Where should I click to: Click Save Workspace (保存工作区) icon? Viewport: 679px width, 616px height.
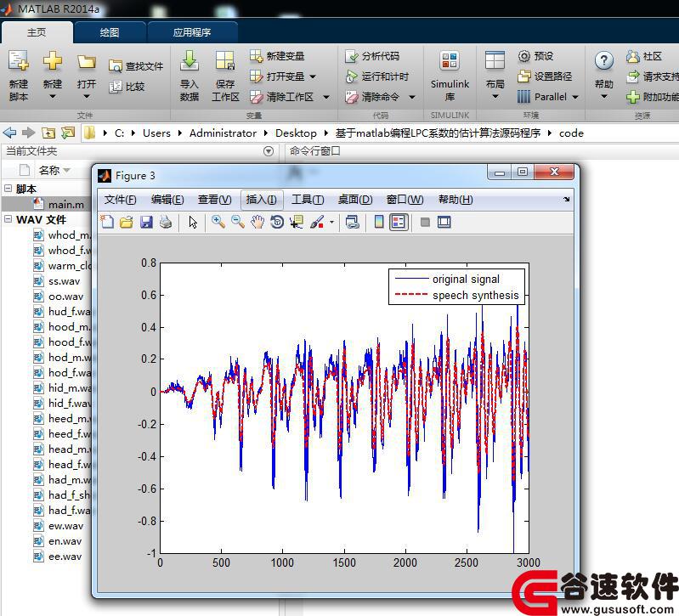tap(225, 61)
